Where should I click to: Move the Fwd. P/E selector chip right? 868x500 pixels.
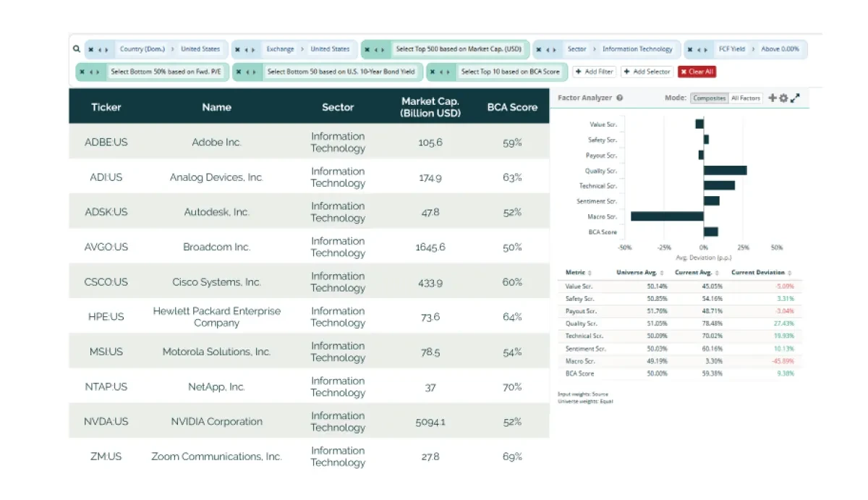pyautogui.click(x=98, y=72)
